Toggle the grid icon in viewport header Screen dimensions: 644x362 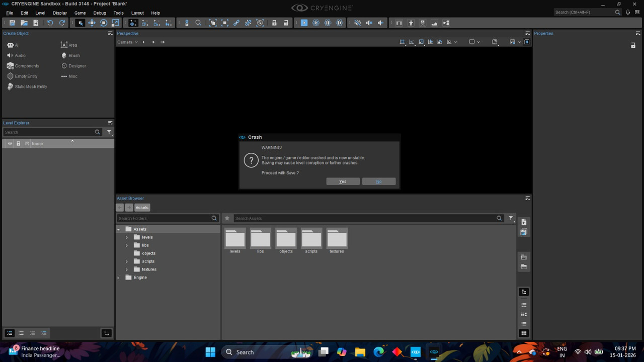click(x=402, y=42)
